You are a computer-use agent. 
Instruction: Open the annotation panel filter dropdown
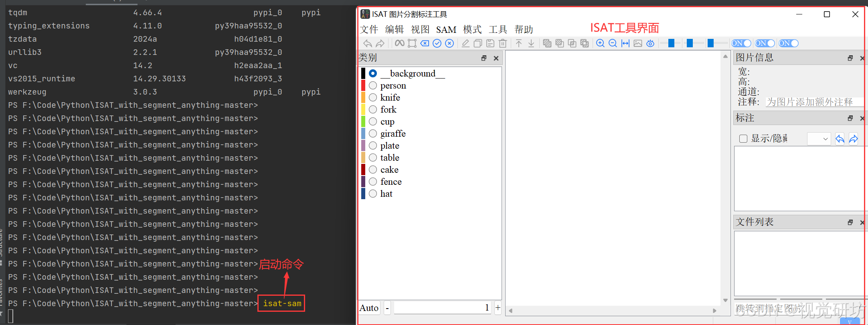click(819, 139)
